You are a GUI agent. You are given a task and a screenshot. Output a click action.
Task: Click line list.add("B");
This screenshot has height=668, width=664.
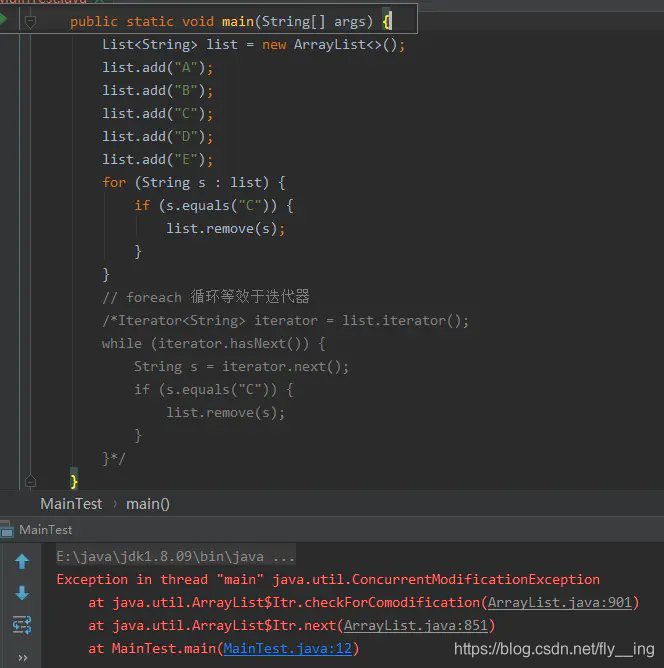(157, 90)
